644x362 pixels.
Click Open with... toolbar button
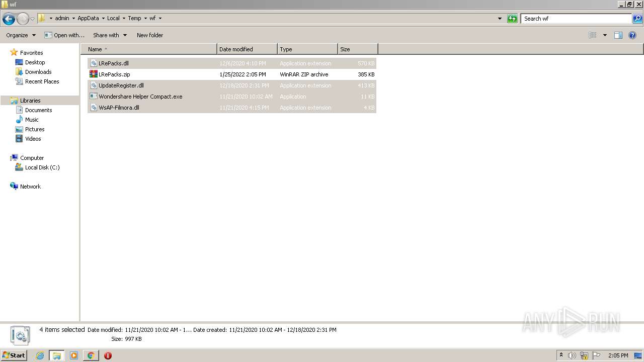click(64, 35)
